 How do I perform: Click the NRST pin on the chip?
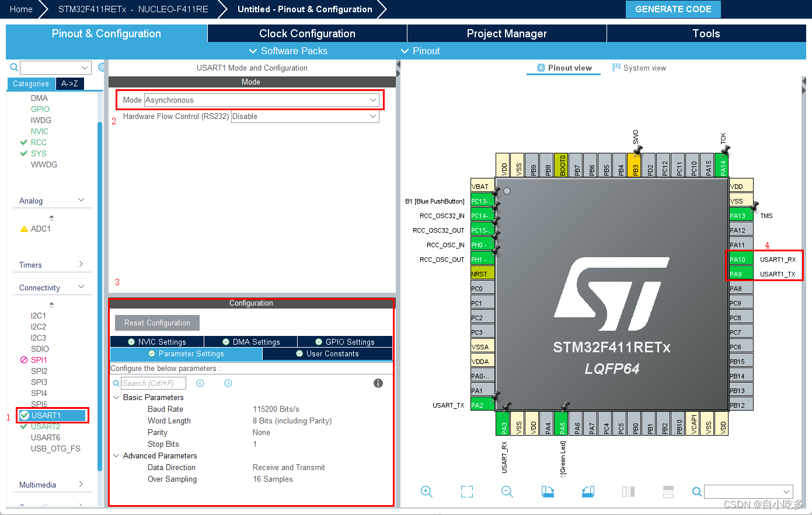[x=483, y=274]
